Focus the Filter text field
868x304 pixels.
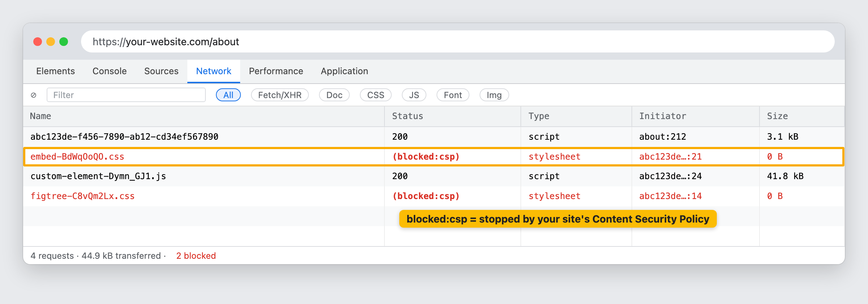(x=126, y=95)
